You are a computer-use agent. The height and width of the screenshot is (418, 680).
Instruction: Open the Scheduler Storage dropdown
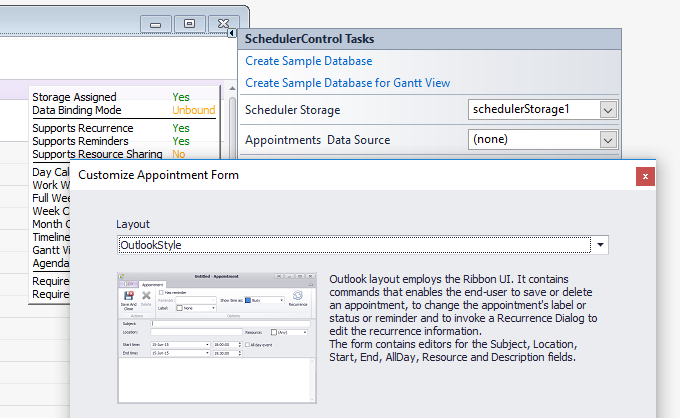[607, 109]
